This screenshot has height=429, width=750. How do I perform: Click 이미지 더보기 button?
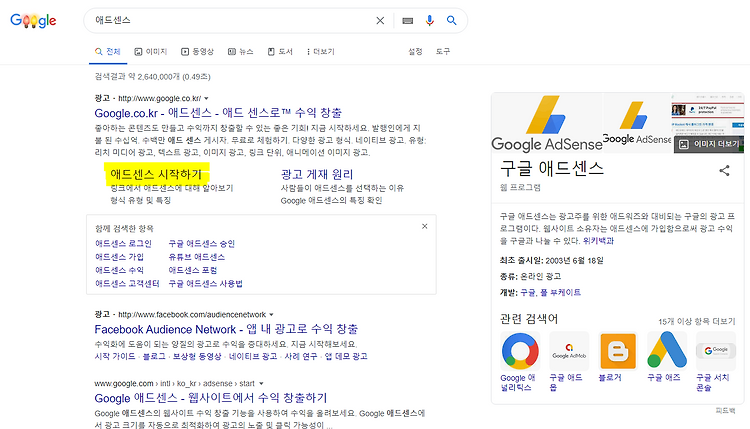pyautogui.click(x=709, y=144)
